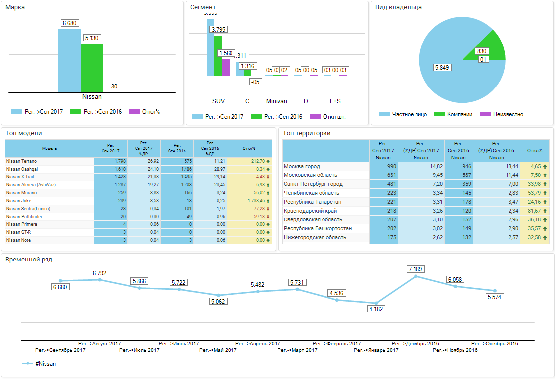The height and width of the screenshot is (392, 555).
Task: Click the up arrow in Краснодарский край row
Action: coord(545,211)
